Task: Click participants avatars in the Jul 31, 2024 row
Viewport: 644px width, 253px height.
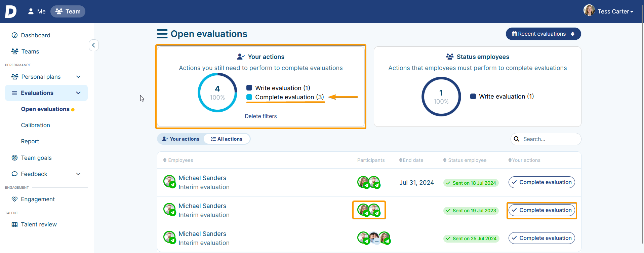Action: tap(369, 182)
